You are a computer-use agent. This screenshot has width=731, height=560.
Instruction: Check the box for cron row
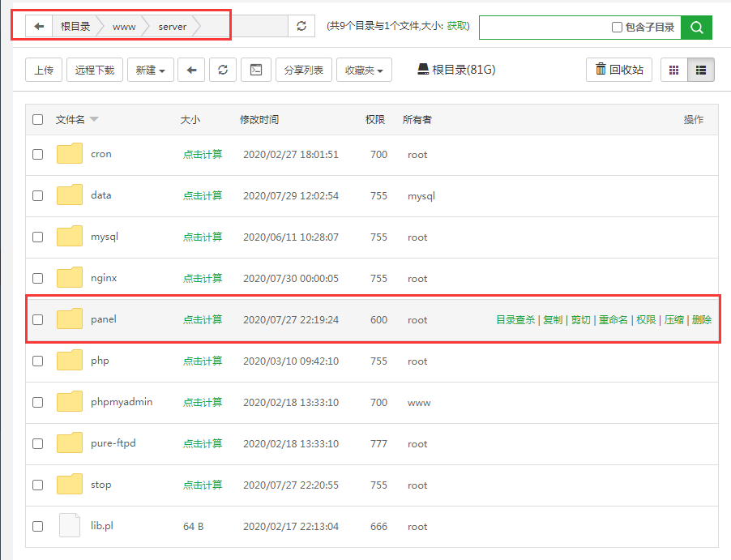pos(38,154)
